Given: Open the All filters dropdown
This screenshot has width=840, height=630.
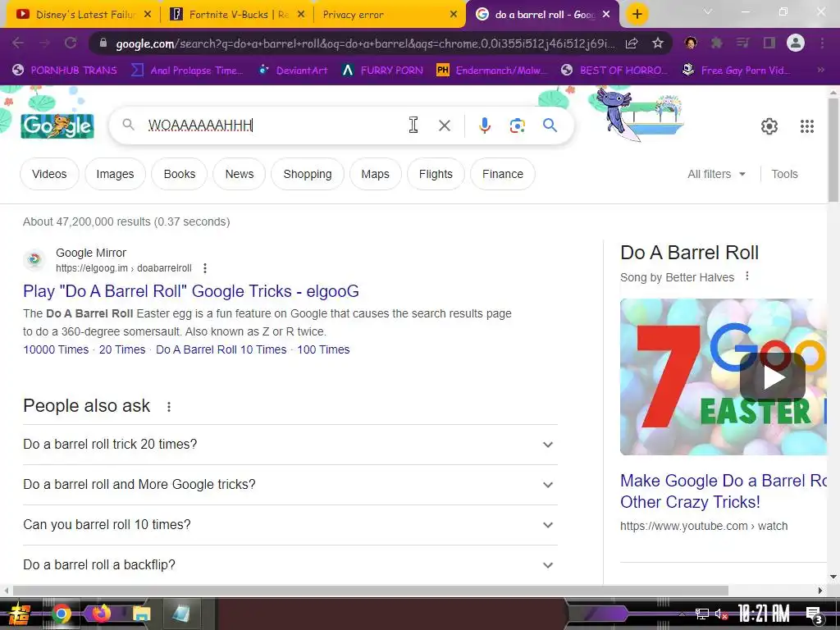Looking at the screenshot, I should 716,174.
